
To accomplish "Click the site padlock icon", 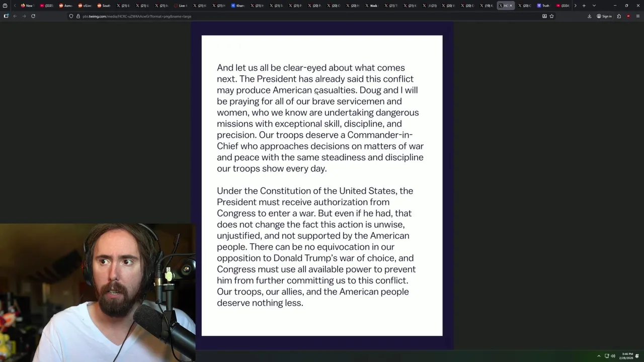I will pyautogui.click(x=78, y=16).
